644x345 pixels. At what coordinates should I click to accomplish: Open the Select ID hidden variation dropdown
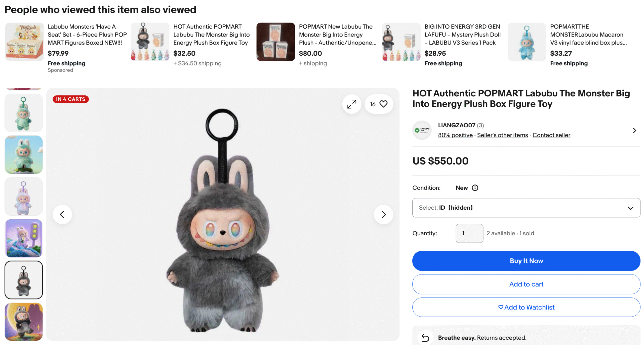[526, 208]
